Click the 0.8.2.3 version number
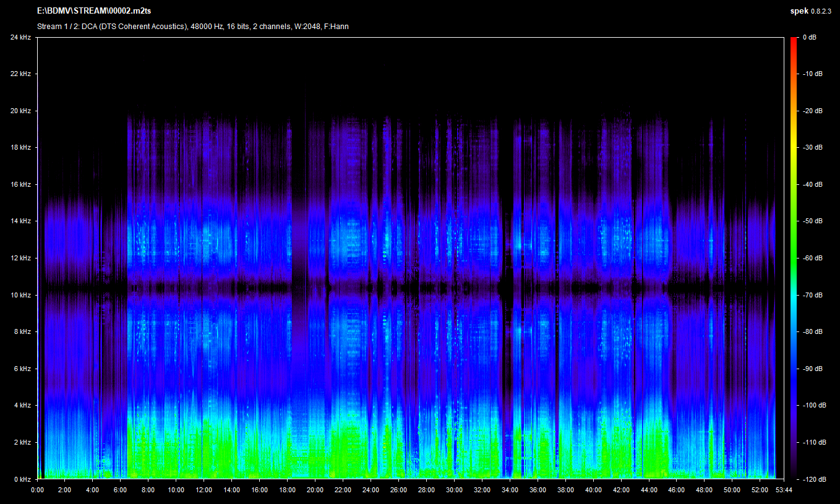840x504 pixels. [x=821, y=11]
